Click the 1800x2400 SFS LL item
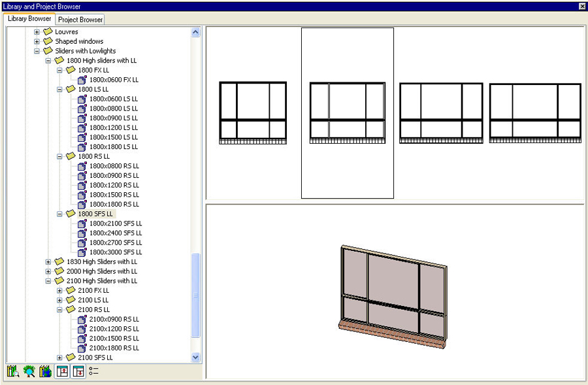Screen dimensions: 588x385 115,233
